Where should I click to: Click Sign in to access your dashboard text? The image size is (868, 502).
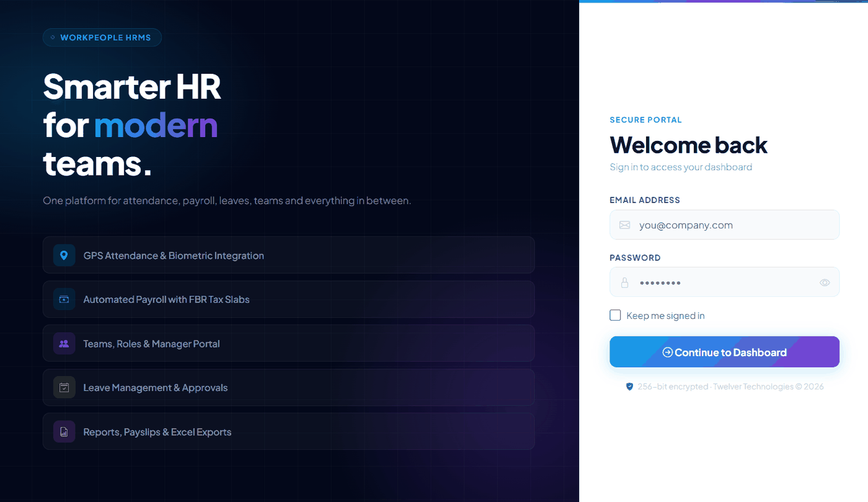point(681,167)
